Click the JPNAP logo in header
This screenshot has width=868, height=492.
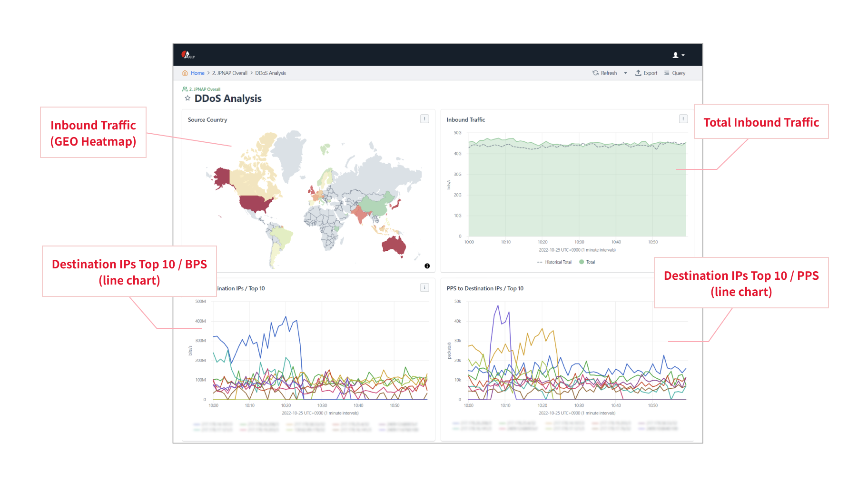point(187,55)
